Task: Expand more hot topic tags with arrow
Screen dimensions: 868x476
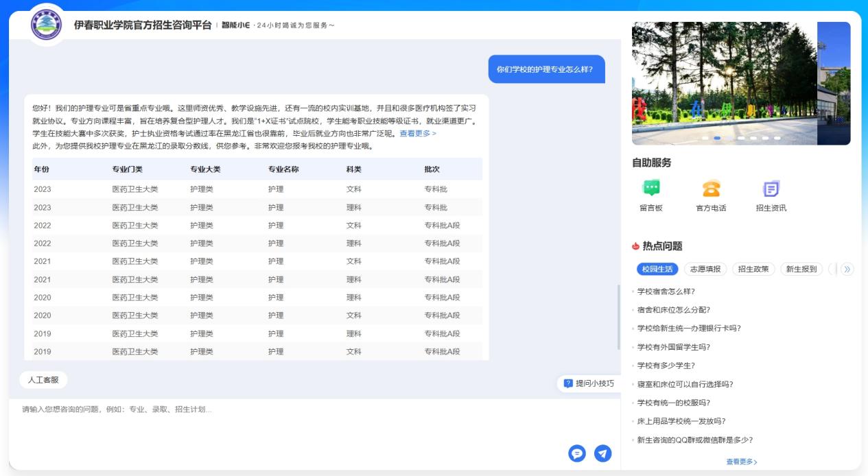Action: (847, 269)
